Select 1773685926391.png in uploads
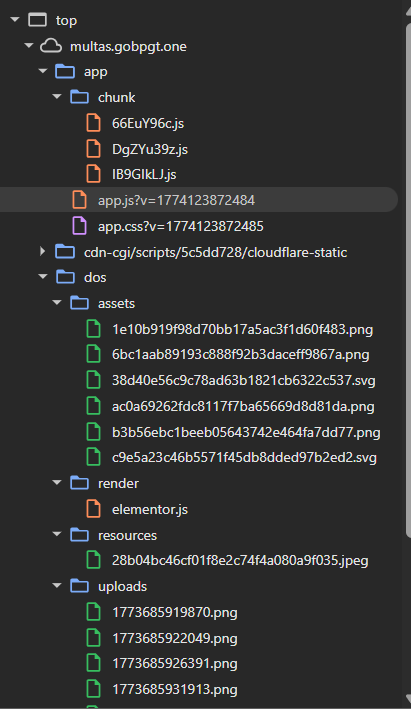This screenshot has width=411, height=709. (175, 664)
